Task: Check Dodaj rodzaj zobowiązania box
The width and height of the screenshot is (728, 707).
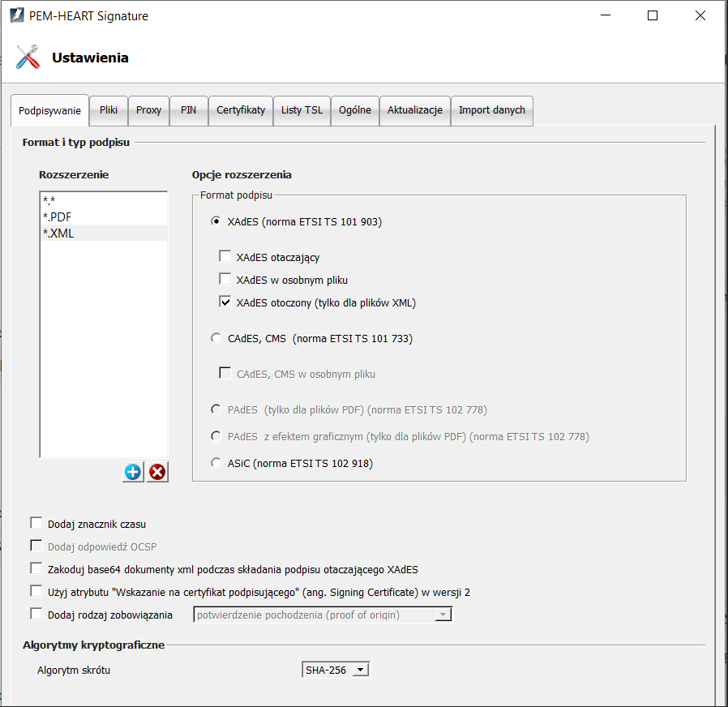Action: point(36,615)
